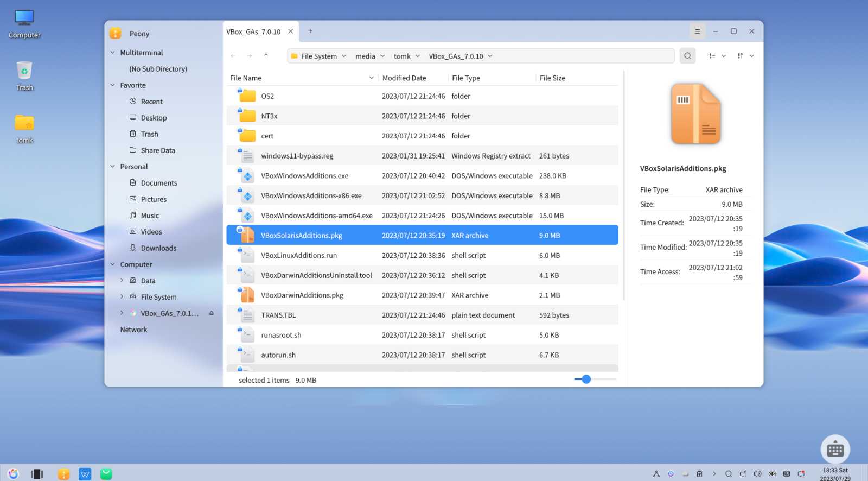Expand the File System tree node
Screen dimensions: 868x481
coord(122,296)
